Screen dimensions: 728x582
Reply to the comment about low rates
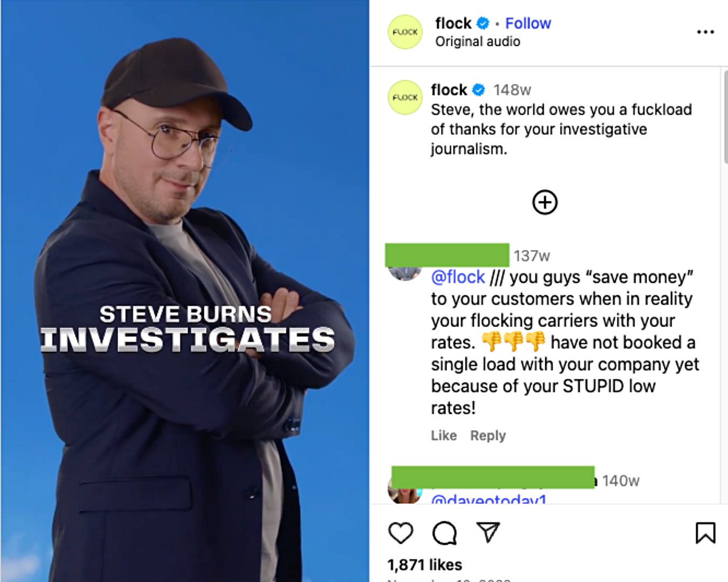point(488,435)
